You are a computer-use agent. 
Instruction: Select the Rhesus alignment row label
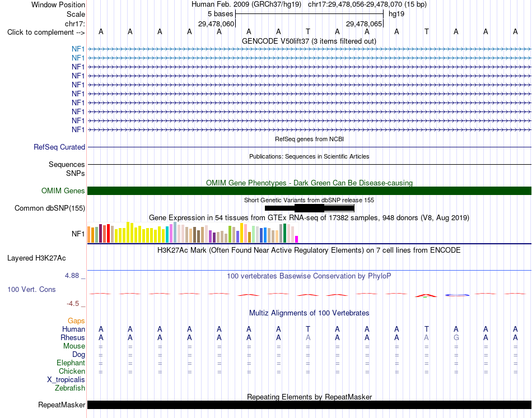[73, 337]
